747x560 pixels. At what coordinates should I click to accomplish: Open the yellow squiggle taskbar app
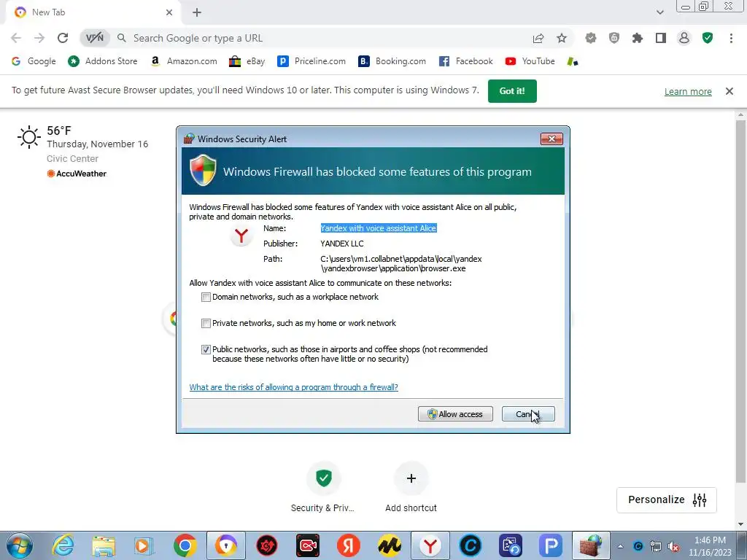tap(390, 545)
